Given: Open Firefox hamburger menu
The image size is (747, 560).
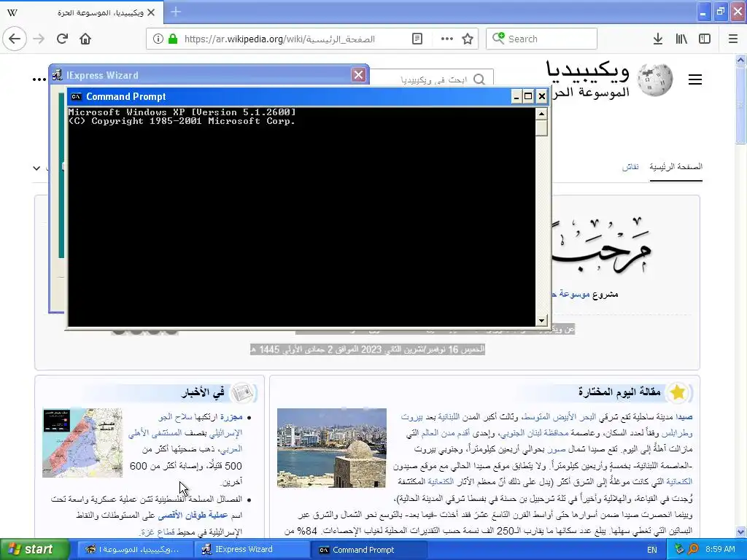Looking at the screenshot, I should pos(733,39).
